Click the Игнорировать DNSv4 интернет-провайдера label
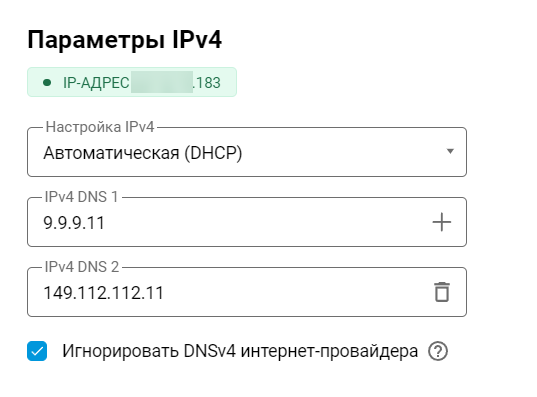 tap(240, 351)
